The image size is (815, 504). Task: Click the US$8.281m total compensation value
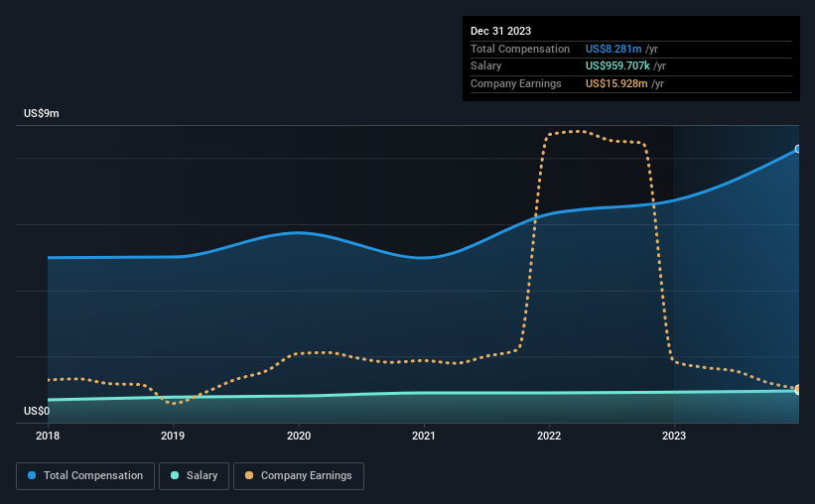coord(613,49)
